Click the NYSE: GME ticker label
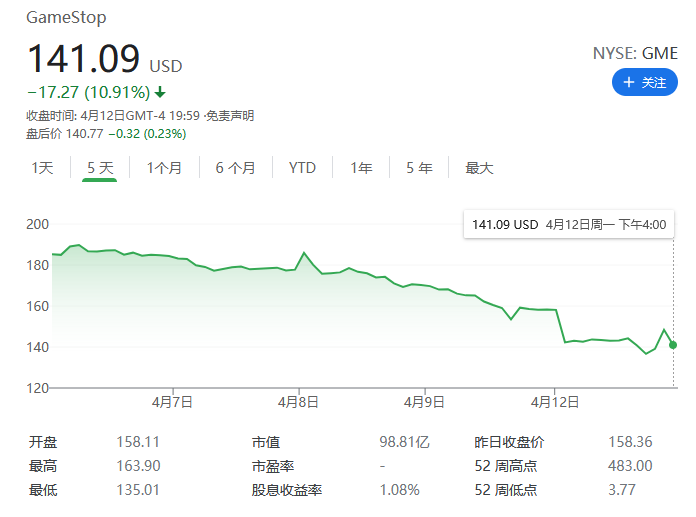The height and width of the screenshot is (517, 696). tap(636, 55)
